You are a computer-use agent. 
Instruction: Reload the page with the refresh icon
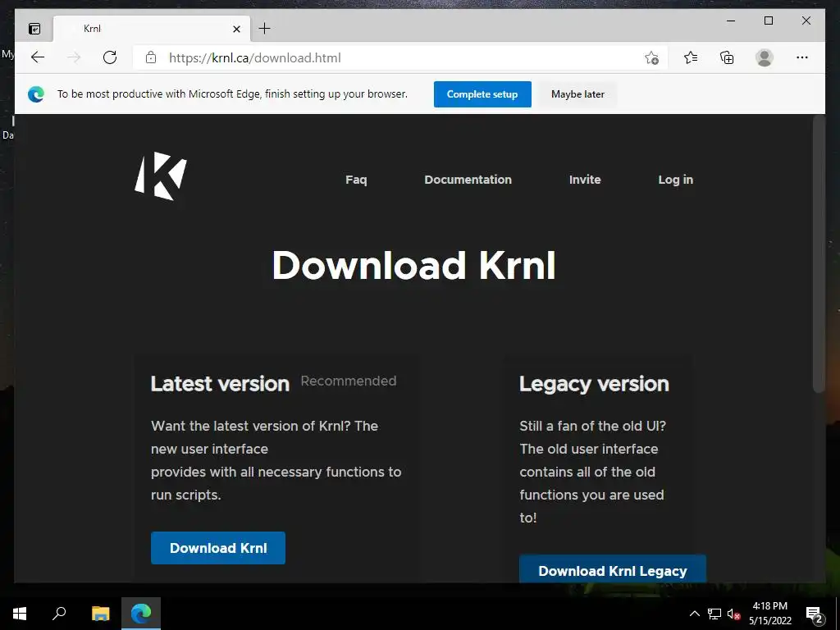[x=110, y=57]
